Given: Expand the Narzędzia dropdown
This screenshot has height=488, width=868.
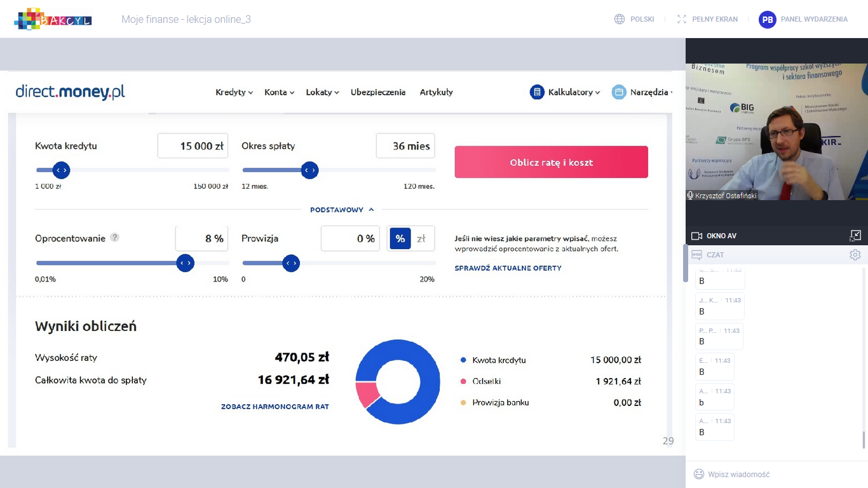Looking at the screenshot, I should coord(651,92).
